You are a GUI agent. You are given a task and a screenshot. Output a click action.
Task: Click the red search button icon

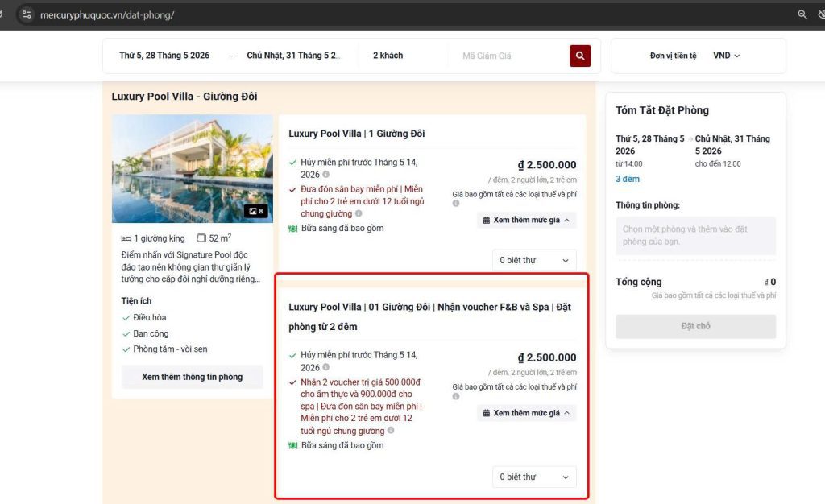point(580,56)
